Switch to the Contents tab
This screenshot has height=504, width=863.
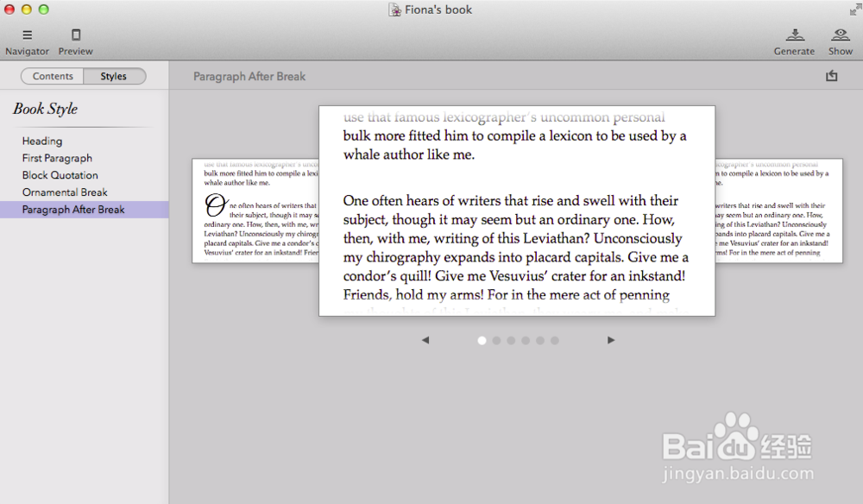[x=53, y=76]
